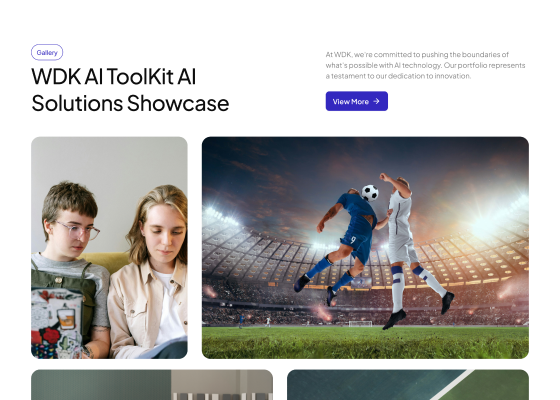Click the green grass in the stadium photo
The width and height of the screenshot is (560, 400).
pos(365,343)
